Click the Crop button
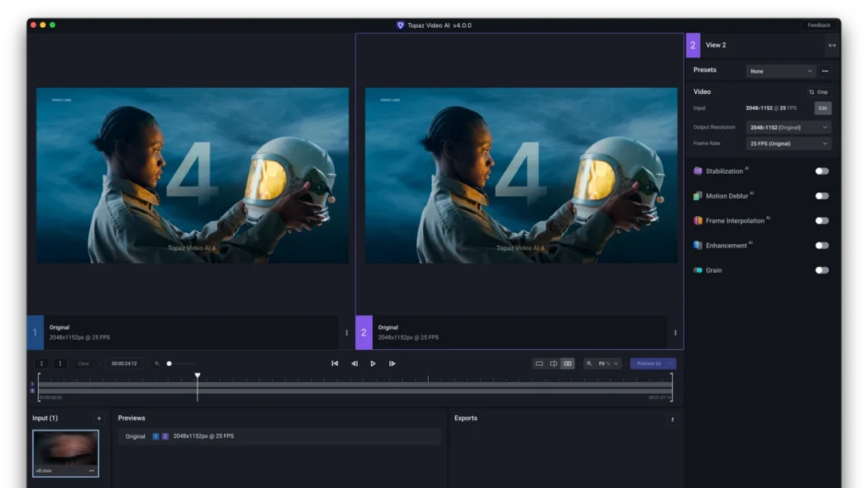Image resolution: width=868 pixels, height=488 pixels. point(818,92)
